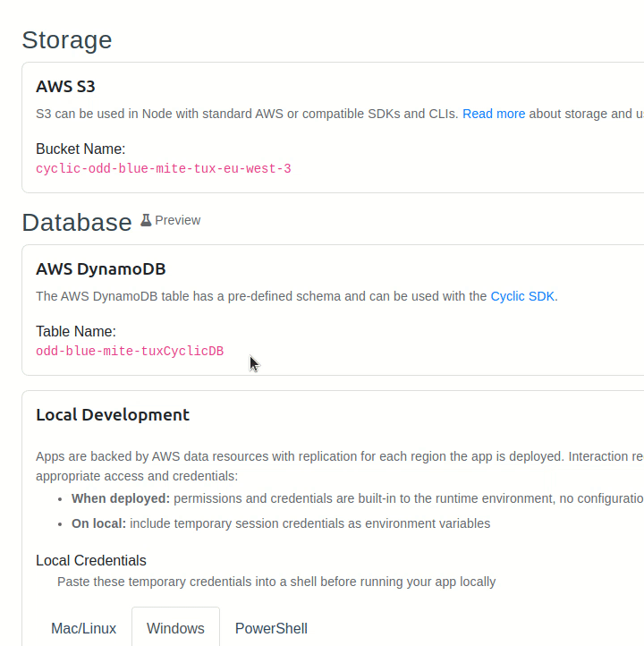Switch to the PowerShell tab
This screenshot has height=646, width=644.
click(271, 628)
